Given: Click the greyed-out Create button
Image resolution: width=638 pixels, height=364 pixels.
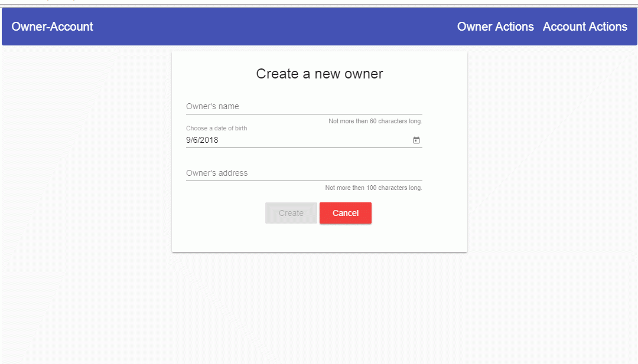Looking at the screenshot, I should pyautogui.click(x=291, y=213).
